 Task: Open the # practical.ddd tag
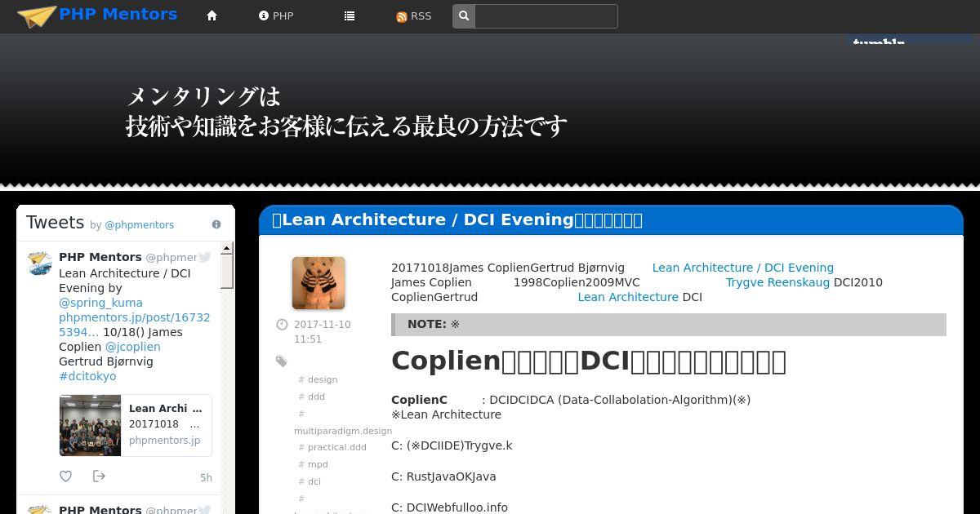[332, 447]
